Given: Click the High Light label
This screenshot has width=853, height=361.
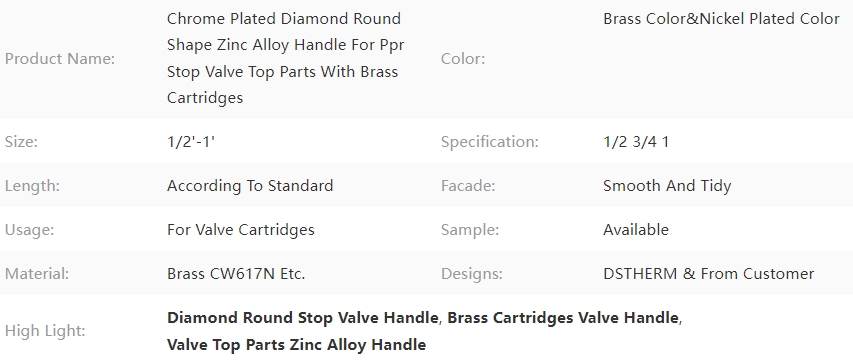Looking at the screenshot, I should point(45,331).
